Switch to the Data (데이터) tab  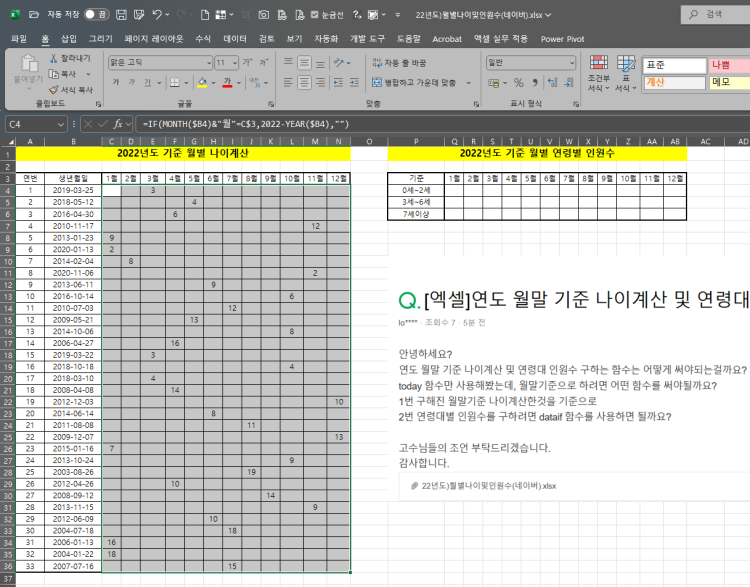(235, 39)
